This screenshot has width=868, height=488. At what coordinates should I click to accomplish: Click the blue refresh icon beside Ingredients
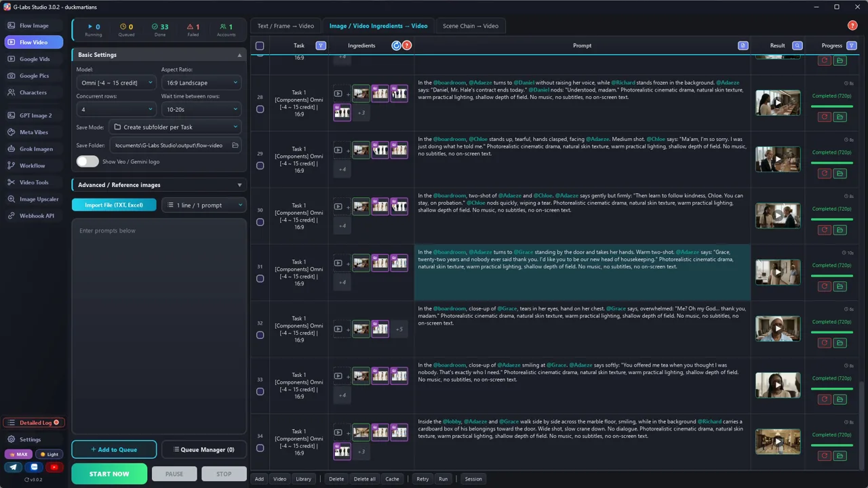tap(397, 45)
